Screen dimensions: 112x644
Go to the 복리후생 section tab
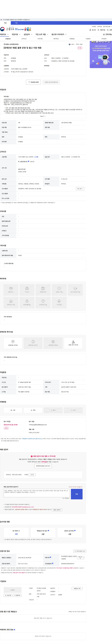click(x=56, y=39)
